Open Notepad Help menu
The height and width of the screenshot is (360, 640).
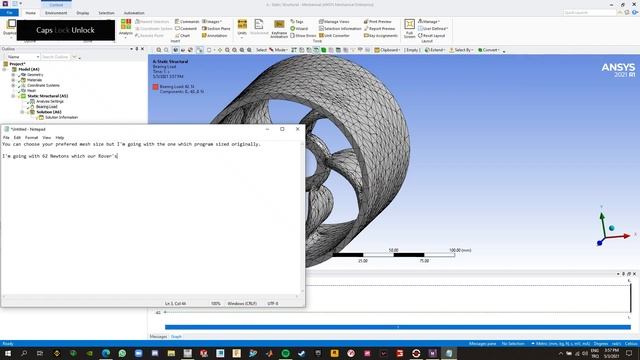point(60,138)
